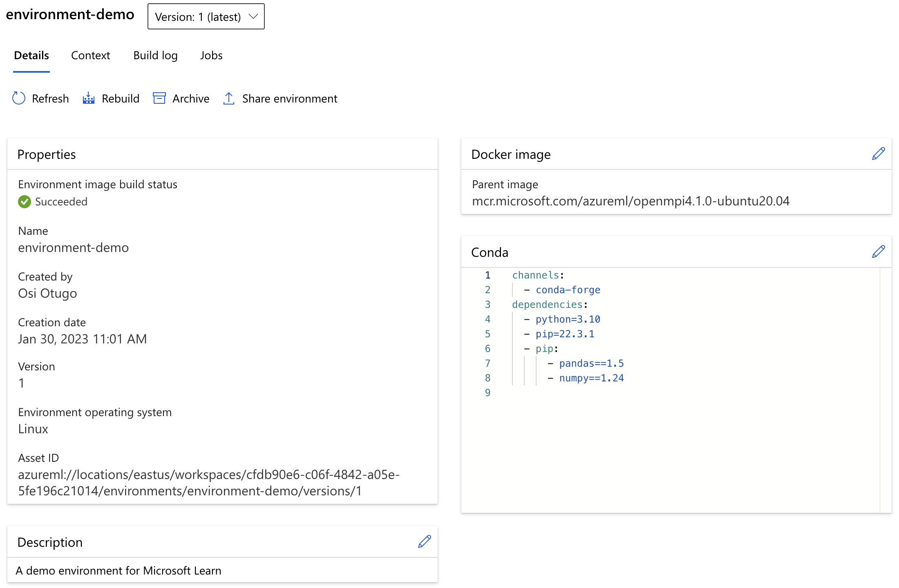The image size is (899, 588).
Task: Click the Jobs tab label
Action: pos(211,55)
